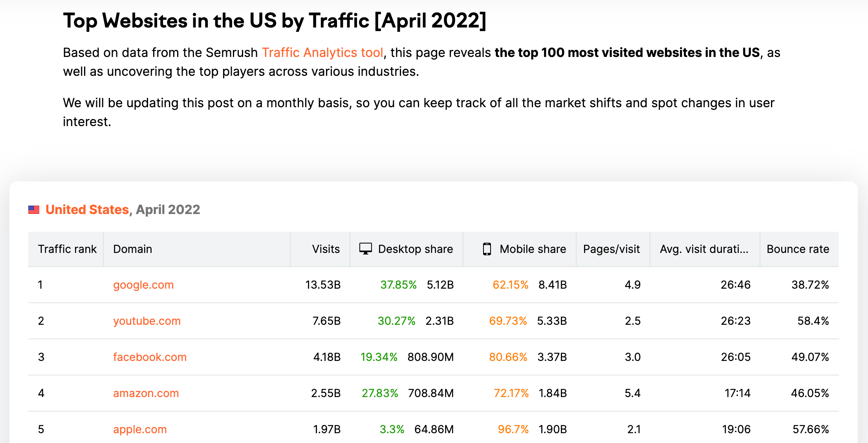The width and height of the screenshot is (868, 443).
Task: Click google.com's 37.85% desktop share
Action: click(x=398, y=285)
